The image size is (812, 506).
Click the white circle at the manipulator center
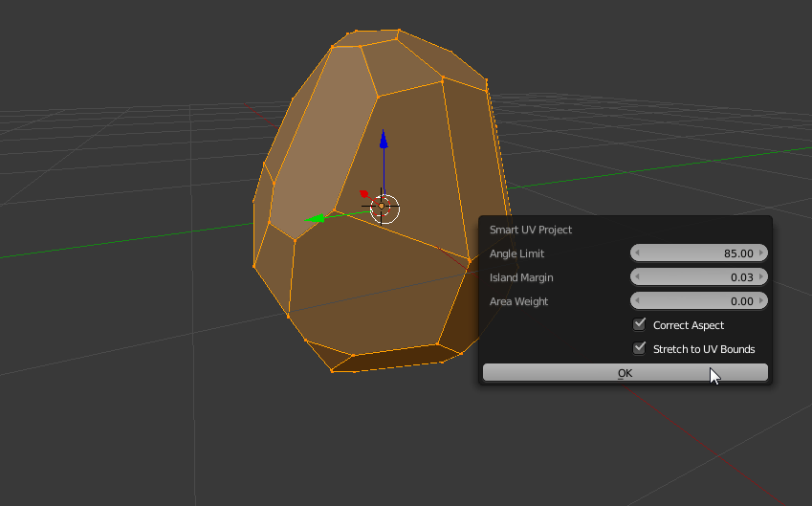tap(384, 208)
